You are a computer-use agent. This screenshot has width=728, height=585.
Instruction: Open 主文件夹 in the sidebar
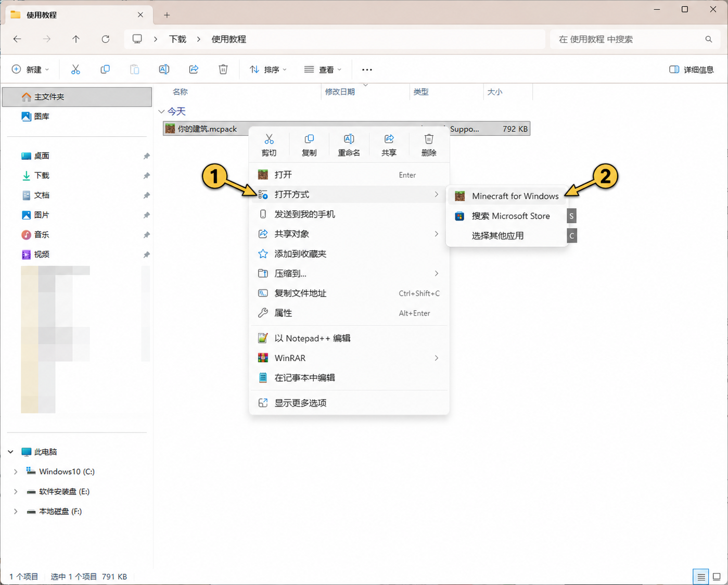77,97
